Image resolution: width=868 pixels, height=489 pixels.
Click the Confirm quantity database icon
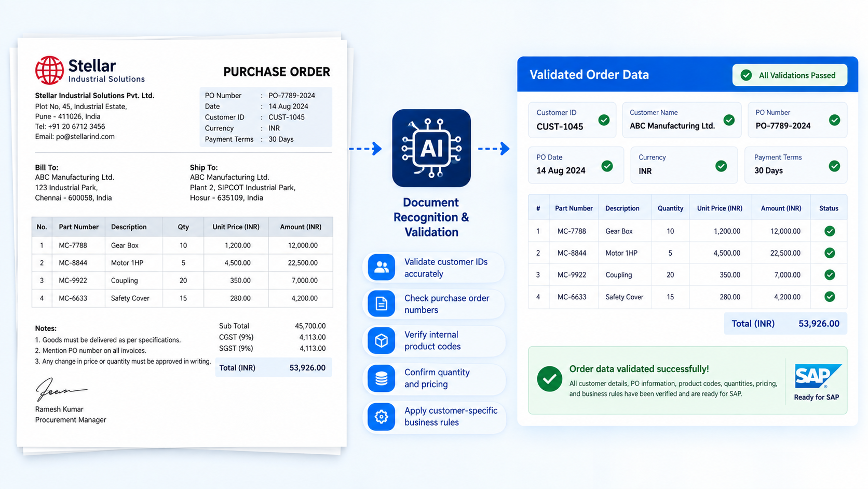tap(382, 378)
